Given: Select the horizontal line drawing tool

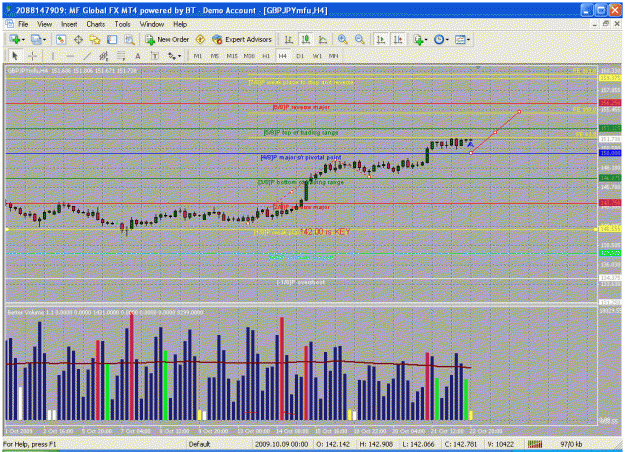Looking at the screenshot, I should pyautogui.click(x=70, y=56).
